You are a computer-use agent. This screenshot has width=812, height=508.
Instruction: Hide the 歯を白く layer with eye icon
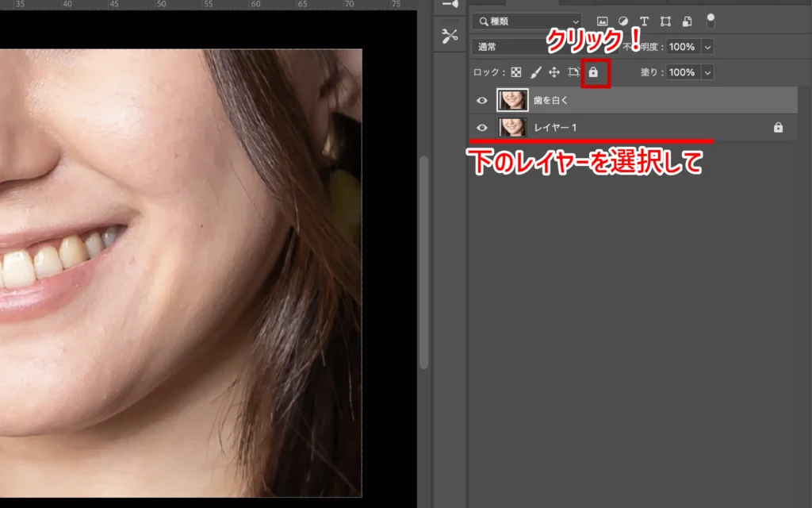click(481, 100)
